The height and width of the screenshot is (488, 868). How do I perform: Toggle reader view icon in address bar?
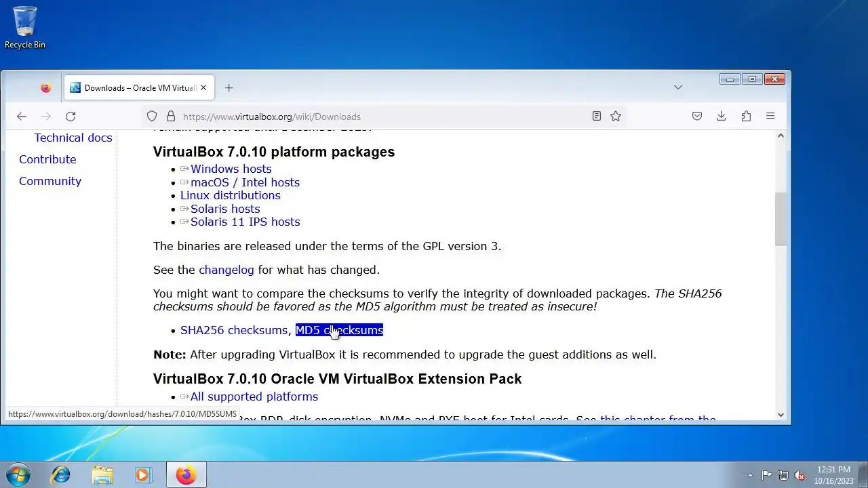(596, 116)
